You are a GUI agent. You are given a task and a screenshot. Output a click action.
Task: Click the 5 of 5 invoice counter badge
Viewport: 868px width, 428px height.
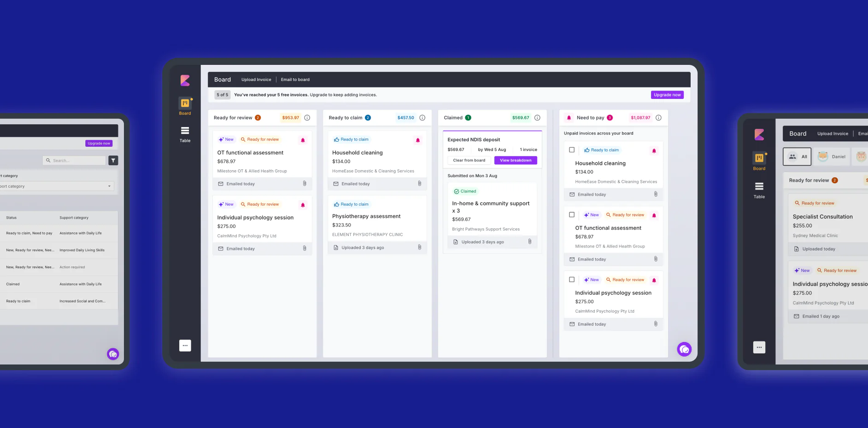[223, 95]
